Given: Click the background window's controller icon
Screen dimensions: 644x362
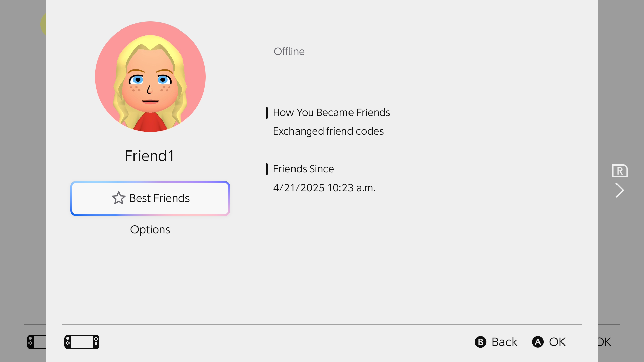Looking at the screenshot, I should click(36, 342).
